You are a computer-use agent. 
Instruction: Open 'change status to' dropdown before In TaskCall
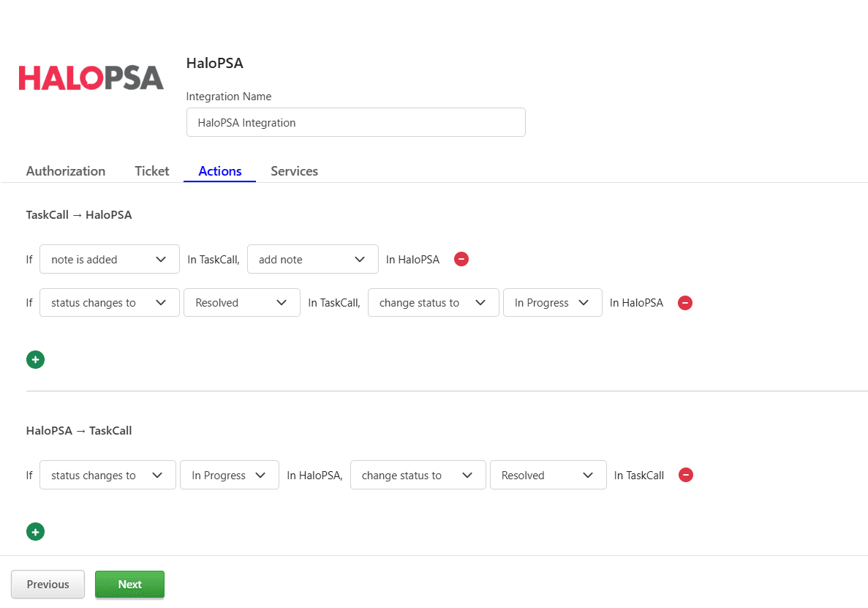click(x=418, y=475)
